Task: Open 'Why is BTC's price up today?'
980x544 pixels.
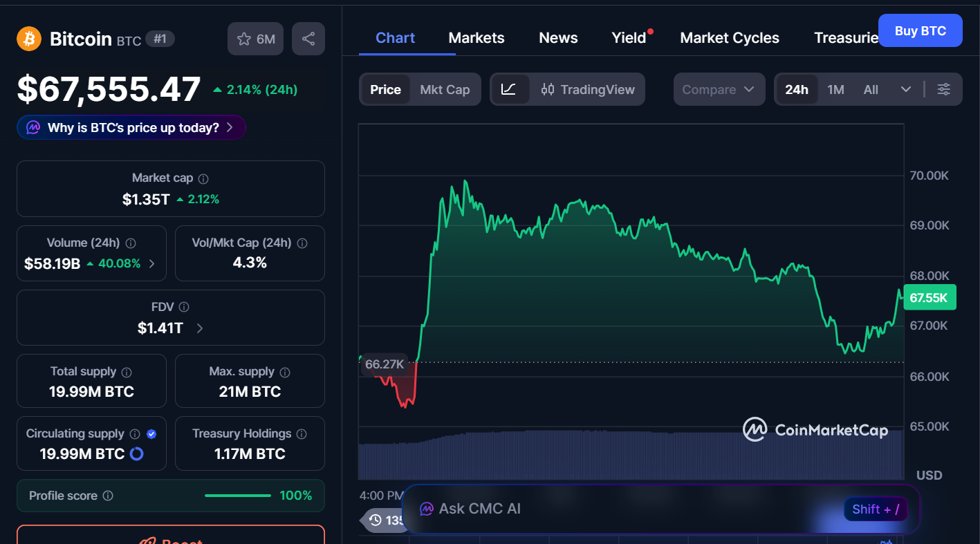Action: (x=131, y=127)
